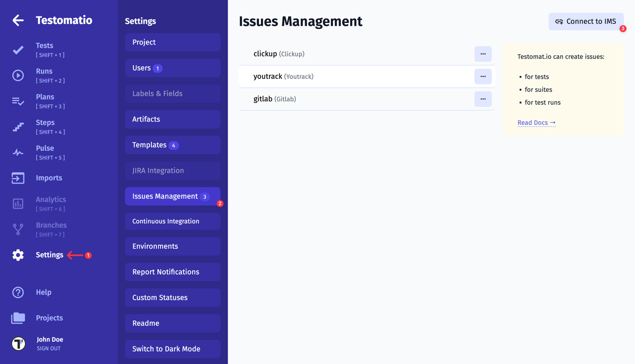The height and width of the screenshot is (364, 635).
Task: Open Pulse via the heartbeat icon
Action: 18,153
